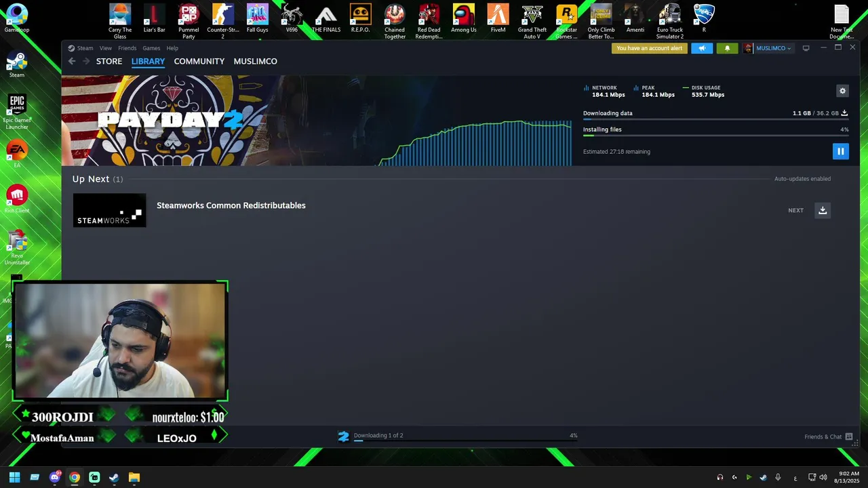The width and height of the screenshot is (868, 488).
Task: Click 'Auto-updates enabled' text
Action: (802, 179)
